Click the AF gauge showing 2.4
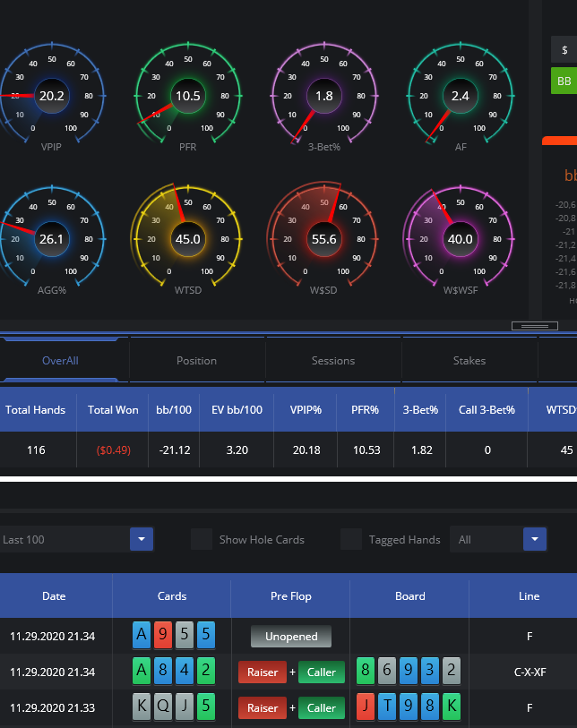 (461, 96)
